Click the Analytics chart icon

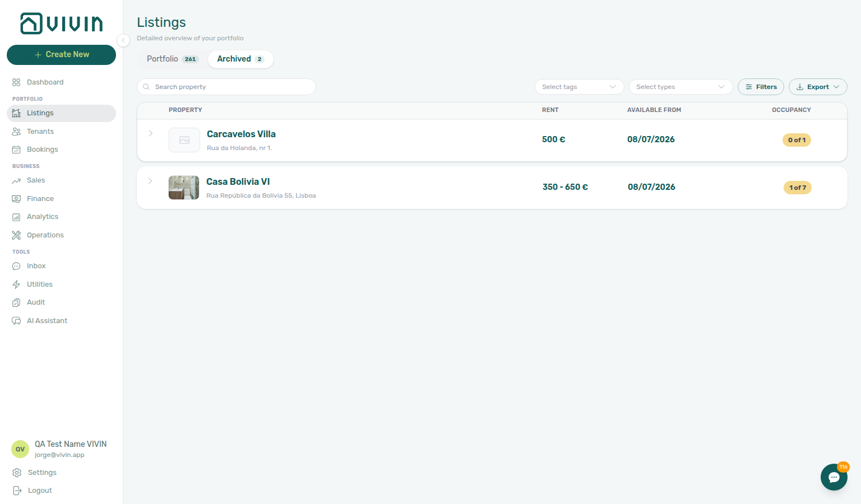pyautogui.click(x=16, y=217)
